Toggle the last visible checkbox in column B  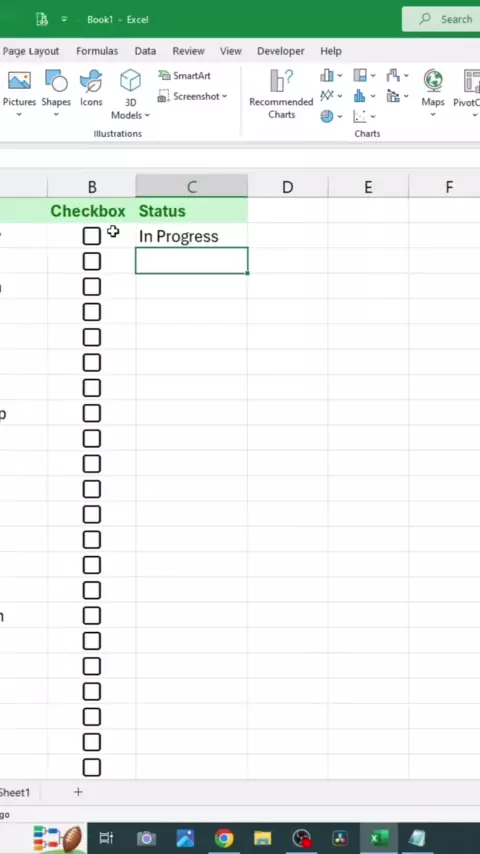pyautogui.click(x=92, y=767)
